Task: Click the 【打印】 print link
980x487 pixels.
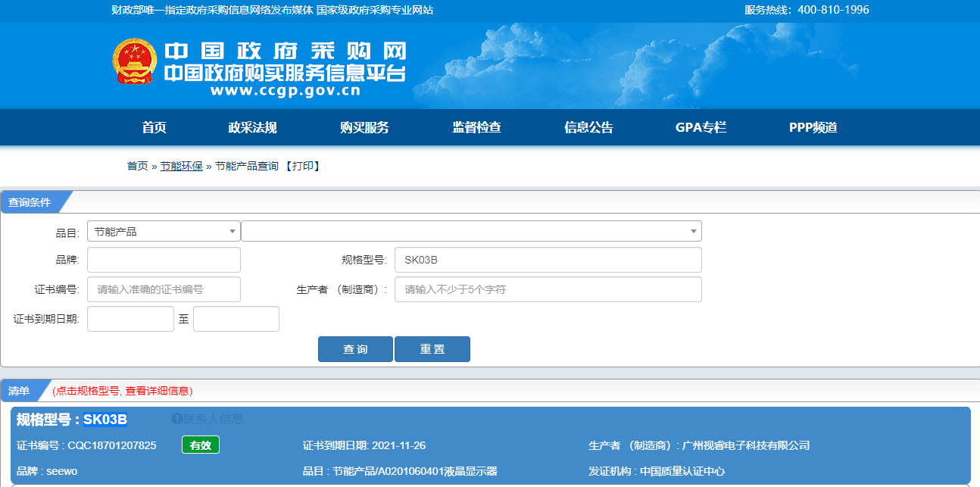Action: coord(302,166)
